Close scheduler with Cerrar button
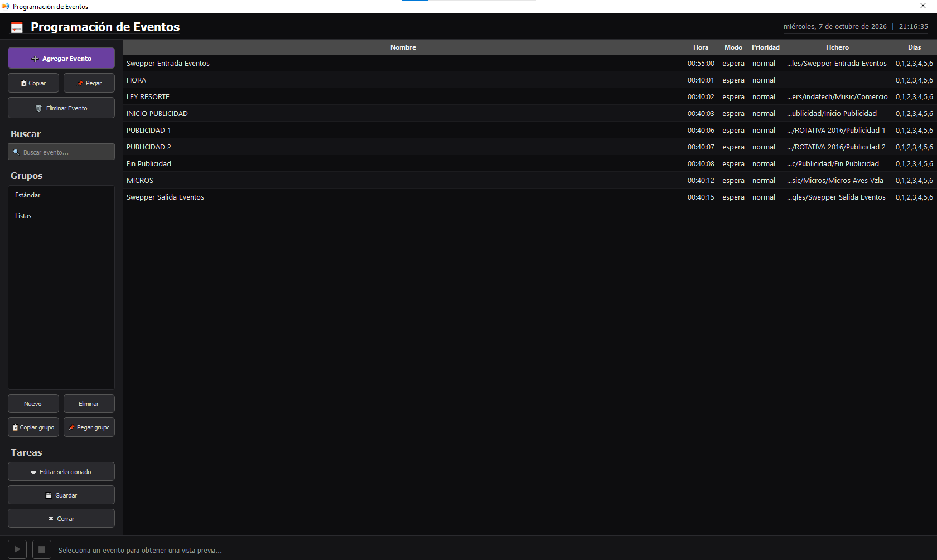Image resolution: width=937 pixels, height=560 pixels. click(x=61, y=519)
